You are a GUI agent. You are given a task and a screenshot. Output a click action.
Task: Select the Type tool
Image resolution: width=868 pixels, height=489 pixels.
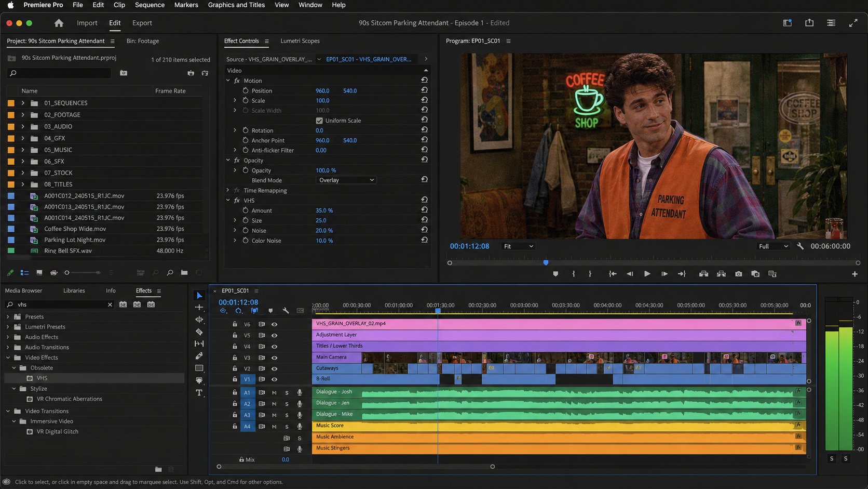(x=199, y=393)
